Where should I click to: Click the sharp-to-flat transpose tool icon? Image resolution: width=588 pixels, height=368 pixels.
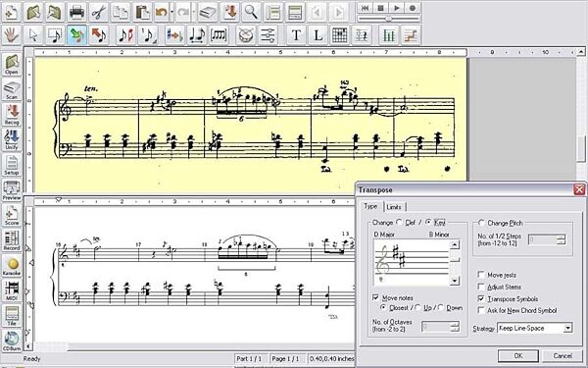tap(174, 35)
